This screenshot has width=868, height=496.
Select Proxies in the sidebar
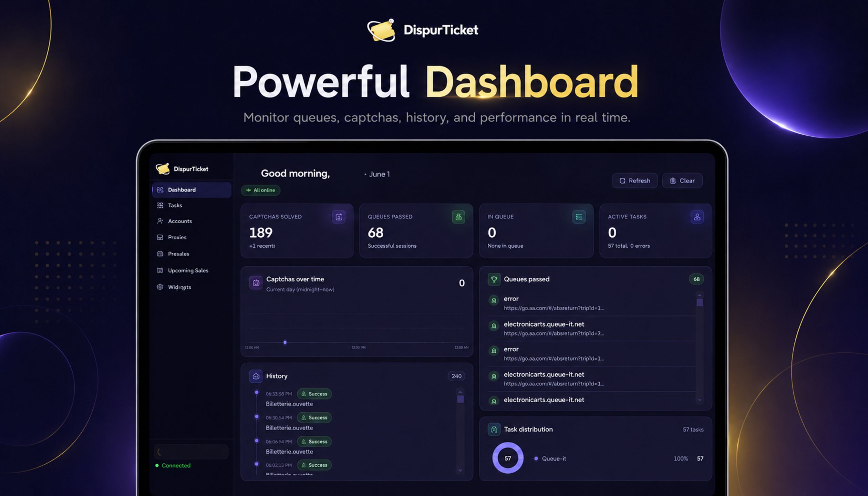click(192, 237)
